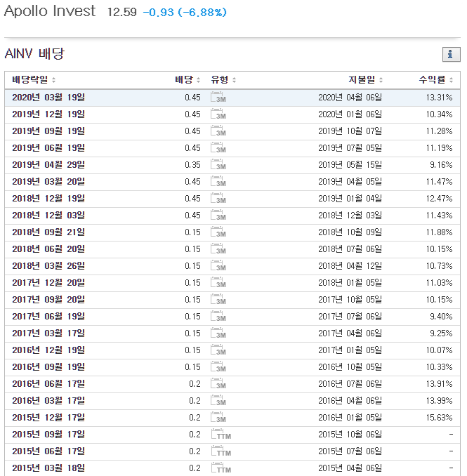The image size is (467, 476).
Task: Click the price change -0.93 (-6.88%)
Action: click(185, 13)
